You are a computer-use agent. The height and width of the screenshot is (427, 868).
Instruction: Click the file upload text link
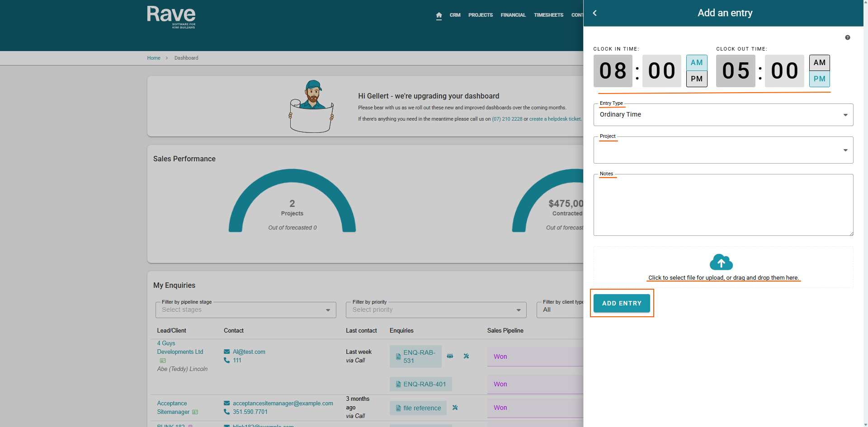coord(723,278)
